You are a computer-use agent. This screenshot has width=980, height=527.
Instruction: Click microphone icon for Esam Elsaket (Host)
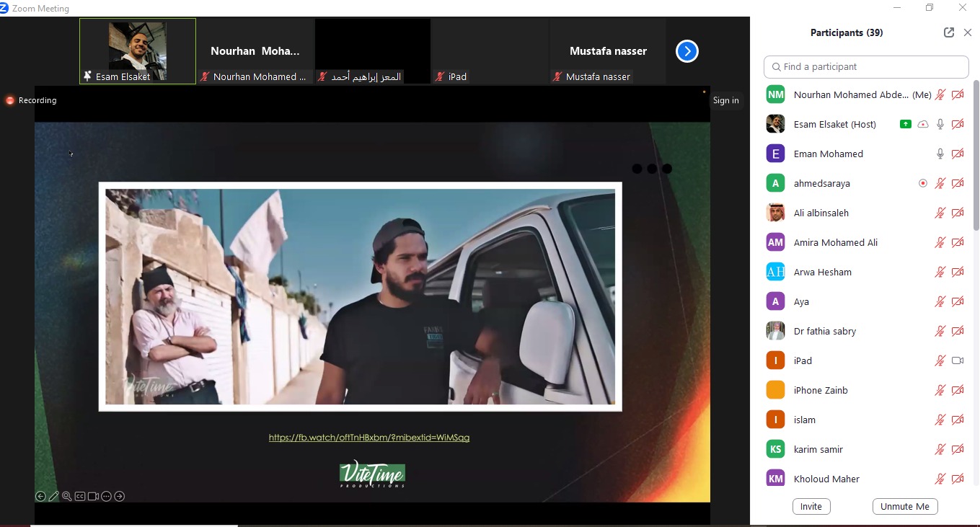click(940, 125)
